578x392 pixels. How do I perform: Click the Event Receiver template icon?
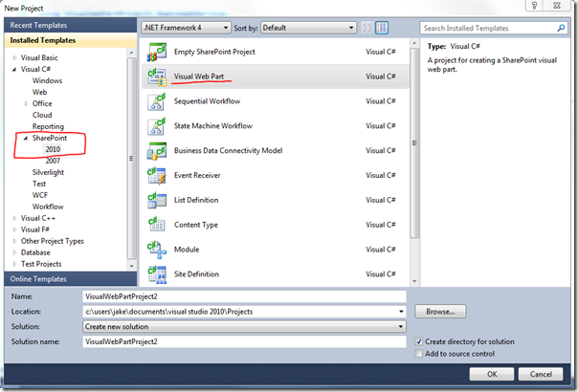[x=157, y=175]
